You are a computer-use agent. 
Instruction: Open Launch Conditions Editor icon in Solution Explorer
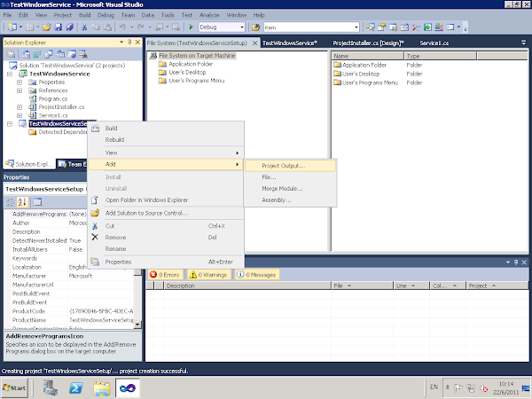point(83,54)
